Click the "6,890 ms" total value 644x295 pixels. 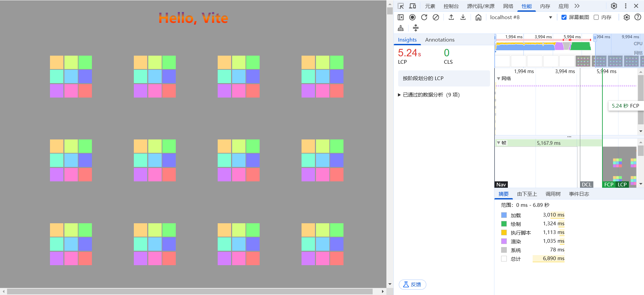pyautogui.click(x=553, y=258)
